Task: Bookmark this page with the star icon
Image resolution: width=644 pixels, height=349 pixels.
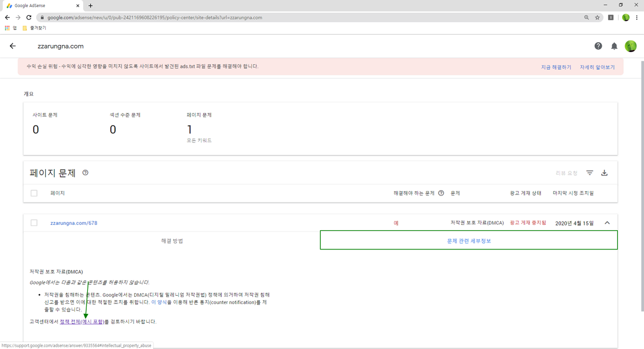Action: (x=598, y=18)
